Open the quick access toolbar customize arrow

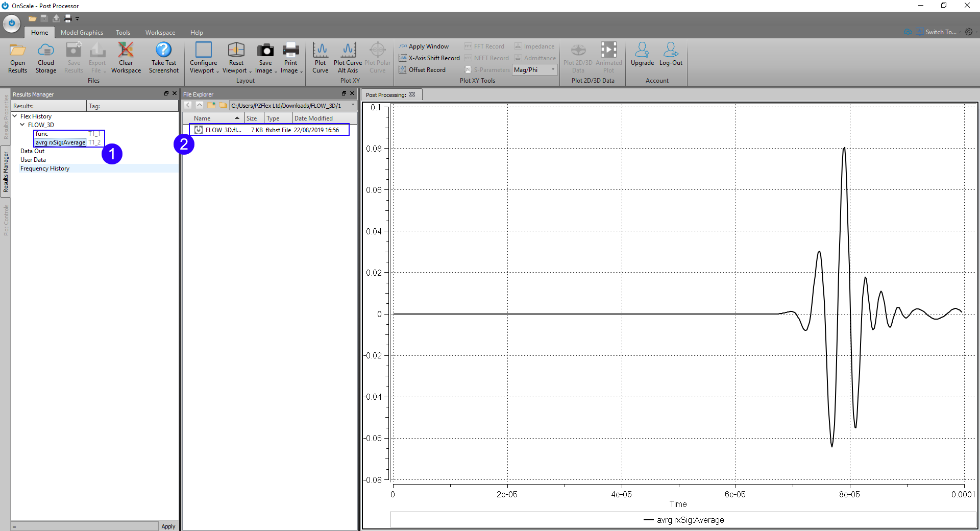[77, 19]
